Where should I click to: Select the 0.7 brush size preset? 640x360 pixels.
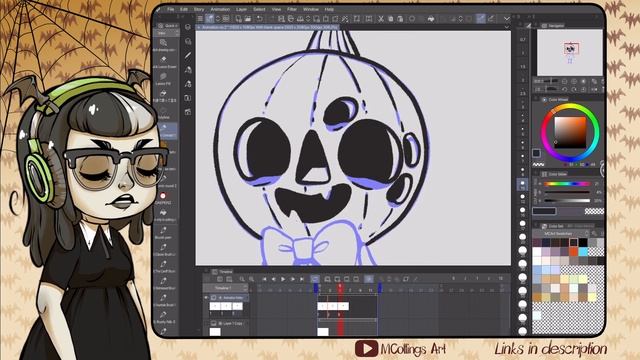(523, 40)
